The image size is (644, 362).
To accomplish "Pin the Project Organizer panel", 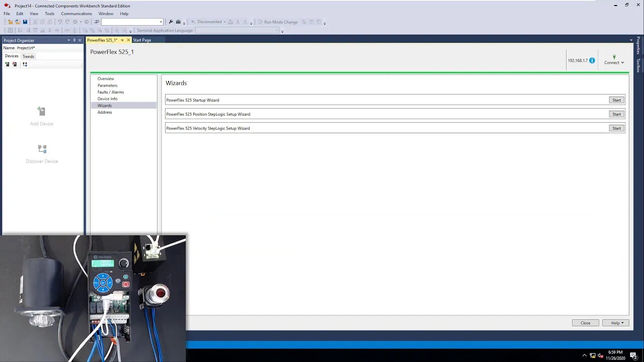I will point(74,40).
